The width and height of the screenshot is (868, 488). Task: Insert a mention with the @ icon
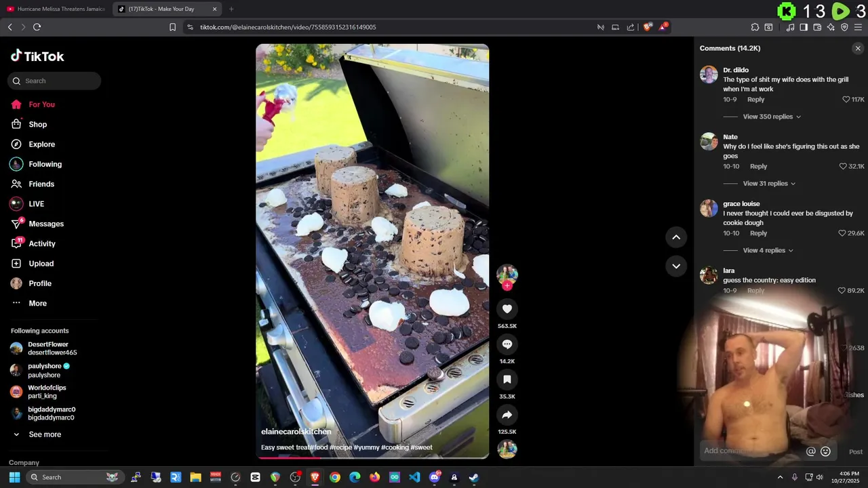click(x=810, y=451)
